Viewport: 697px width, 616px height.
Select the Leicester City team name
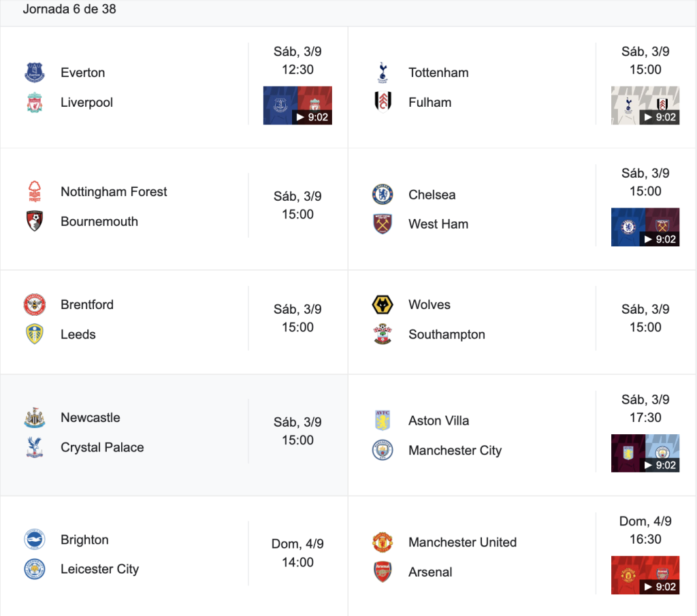pos(99,569)
